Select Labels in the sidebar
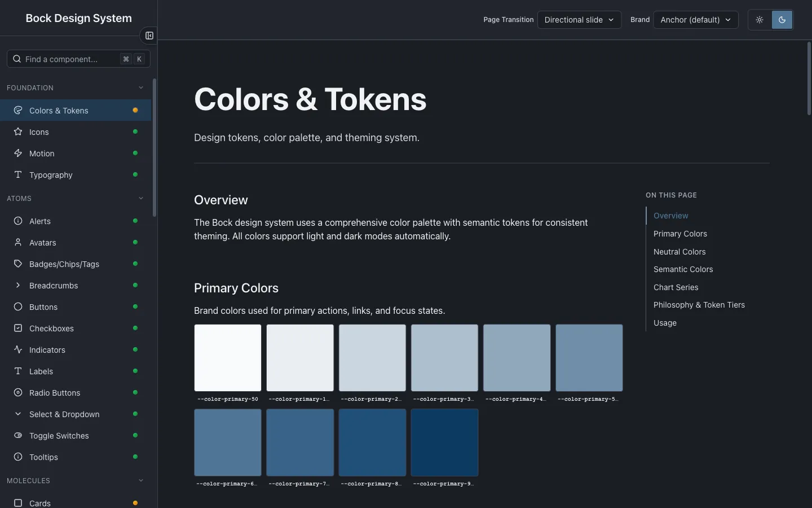Image resolution: width=812 pixels, height=508 pixels. point(76,371)
